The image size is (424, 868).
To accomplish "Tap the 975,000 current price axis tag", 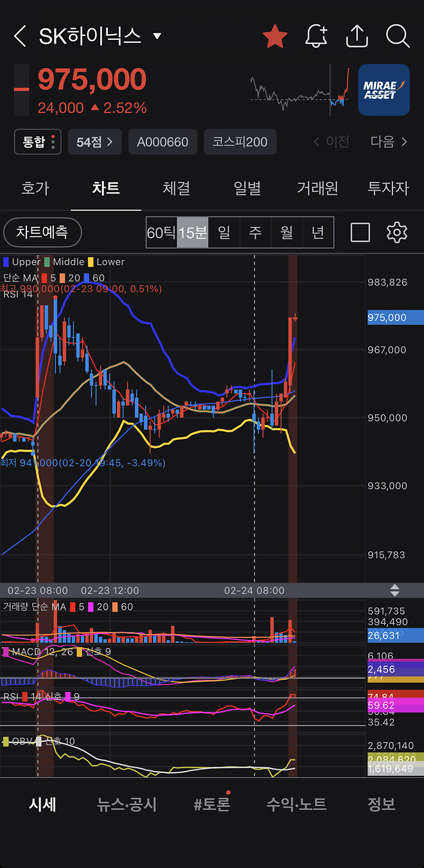I will 395,317.
